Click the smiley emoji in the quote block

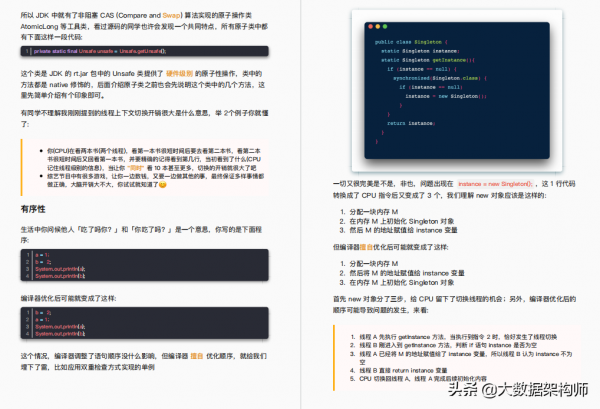point(162,185)
